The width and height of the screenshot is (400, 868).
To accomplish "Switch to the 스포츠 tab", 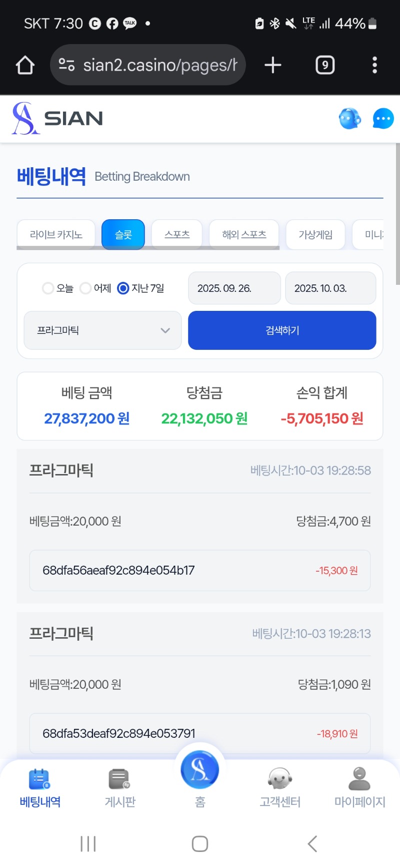I will click(177, 234).
